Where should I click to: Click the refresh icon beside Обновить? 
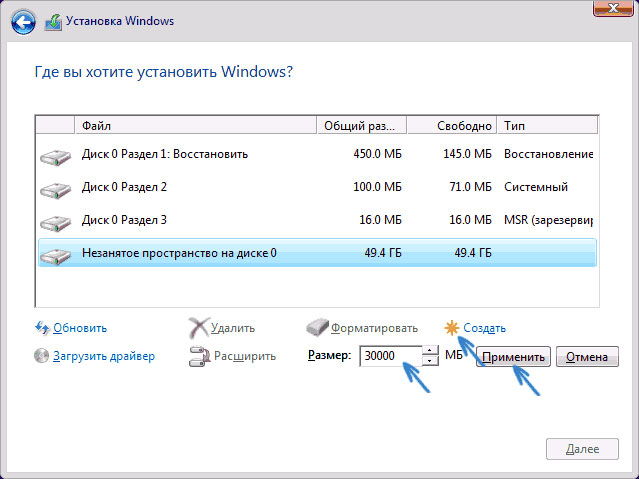(x=42, y=327)
